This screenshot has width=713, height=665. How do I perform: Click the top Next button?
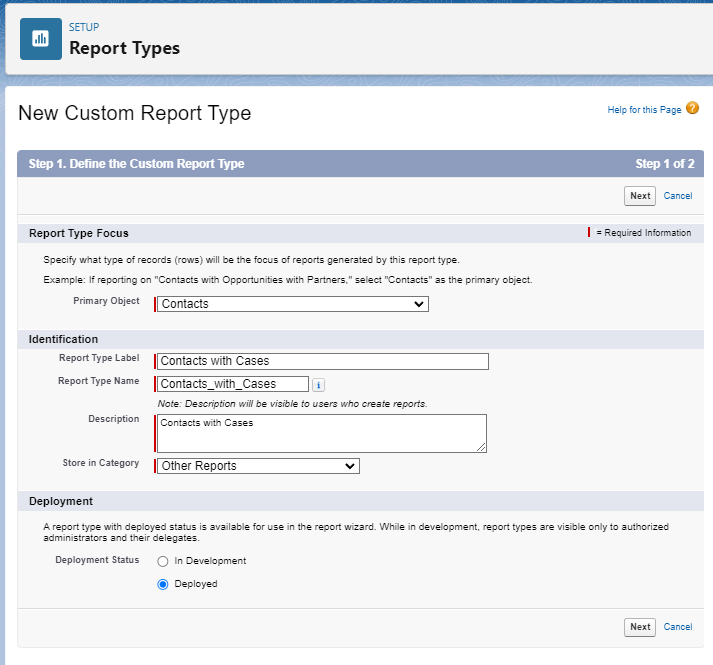pyautogui.click(x=640, y=196)
